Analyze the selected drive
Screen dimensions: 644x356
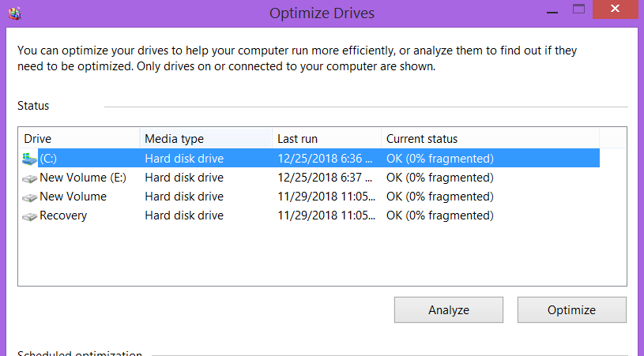point(449,309)
